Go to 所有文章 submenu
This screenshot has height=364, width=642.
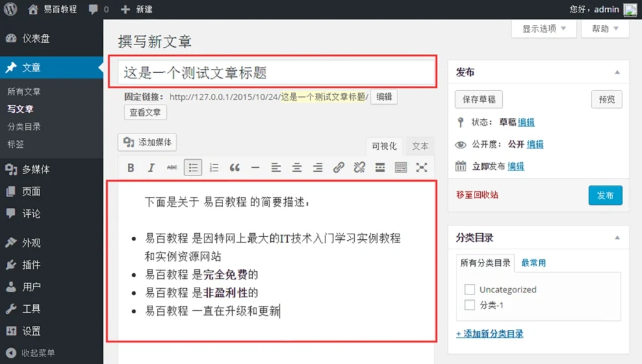tap(24, 91)
